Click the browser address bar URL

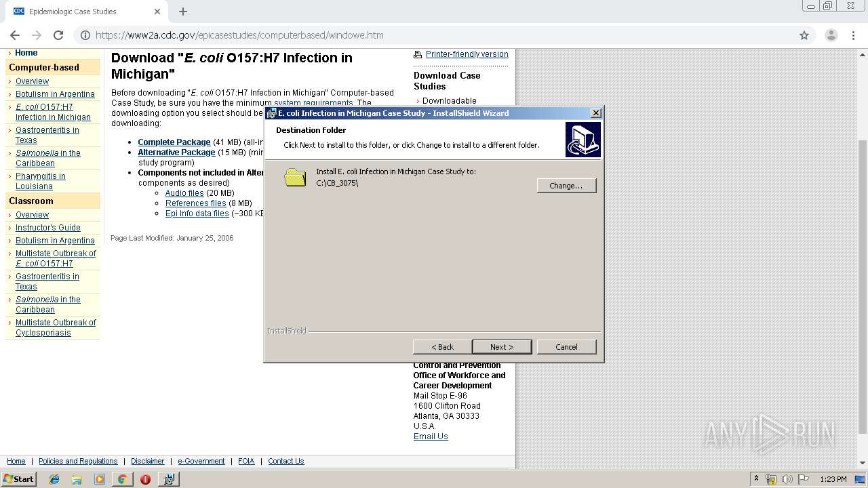tap(239, 35)
